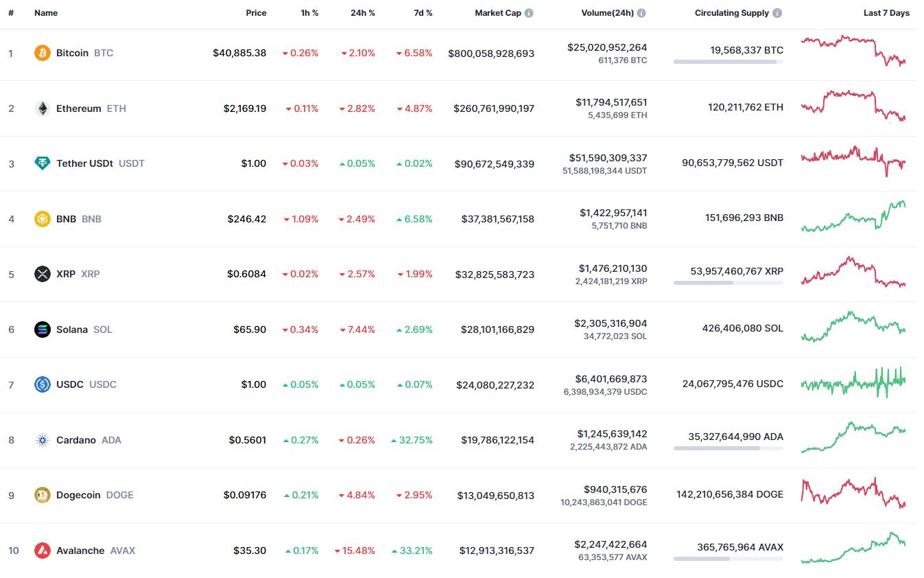924x578 pixels.
Task: Open Tether's last 7 days chart
Action: tap(853, 161)
